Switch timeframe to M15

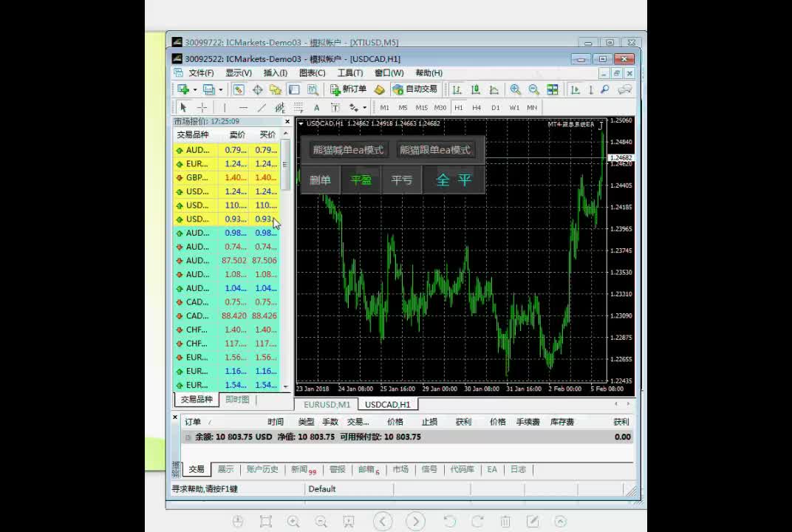coord(421,108)
